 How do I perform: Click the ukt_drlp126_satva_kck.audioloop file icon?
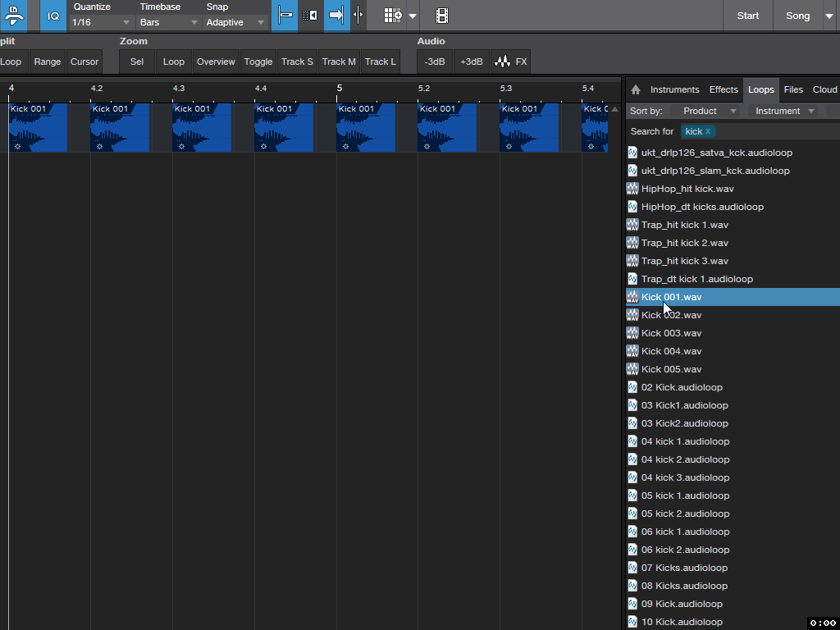(x=632, y=153)
